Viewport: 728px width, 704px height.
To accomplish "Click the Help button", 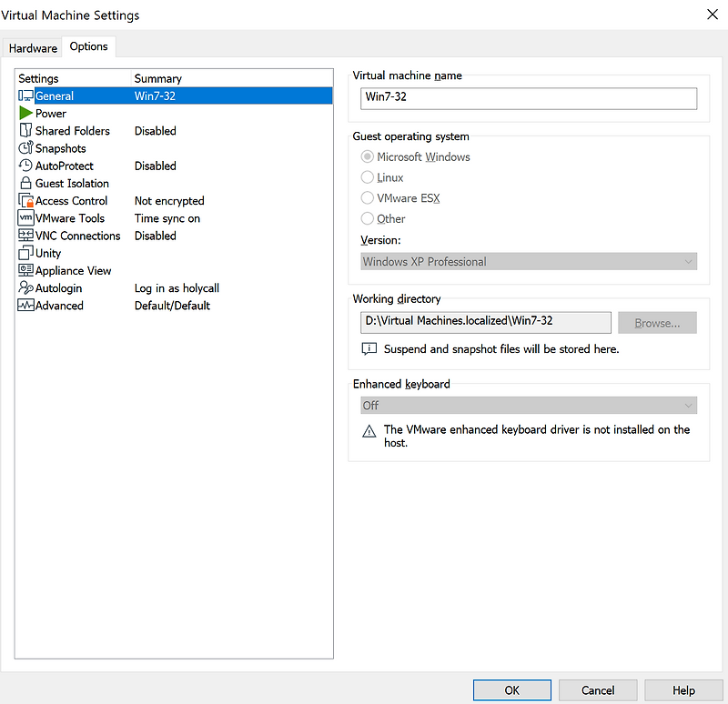I will pyautogui.click(x=683, y=689).
